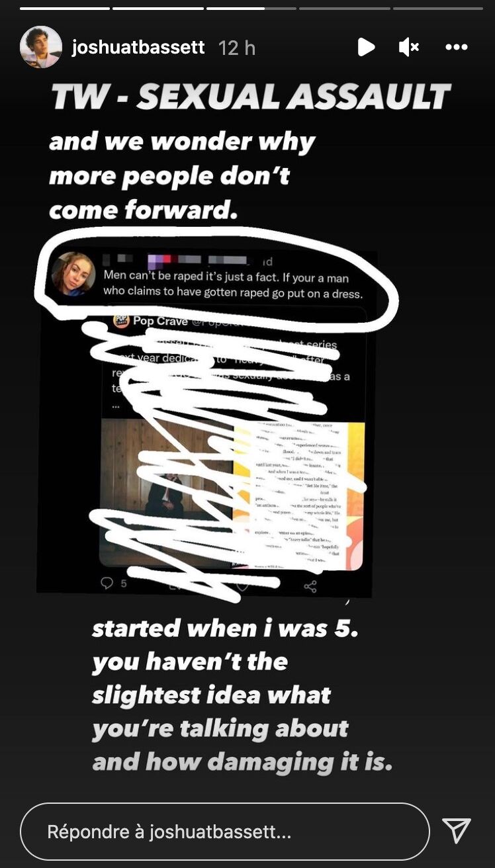
Task: Click the Pop Crave account name
Action: (x=160, y=321)
